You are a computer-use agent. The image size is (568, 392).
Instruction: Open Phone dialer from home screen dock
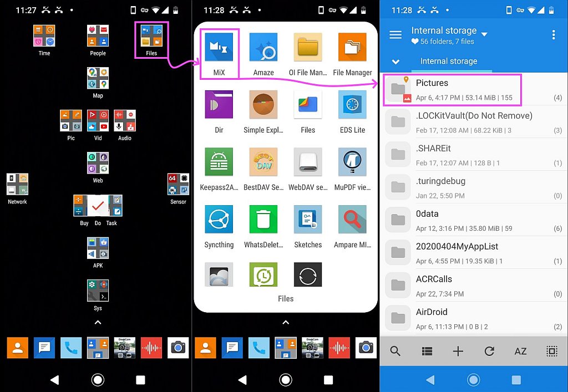71,348
